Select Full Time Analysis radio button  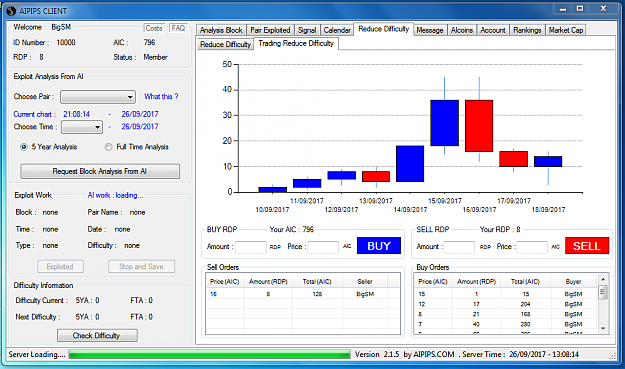pyautogui.click(x=108, y=147)
